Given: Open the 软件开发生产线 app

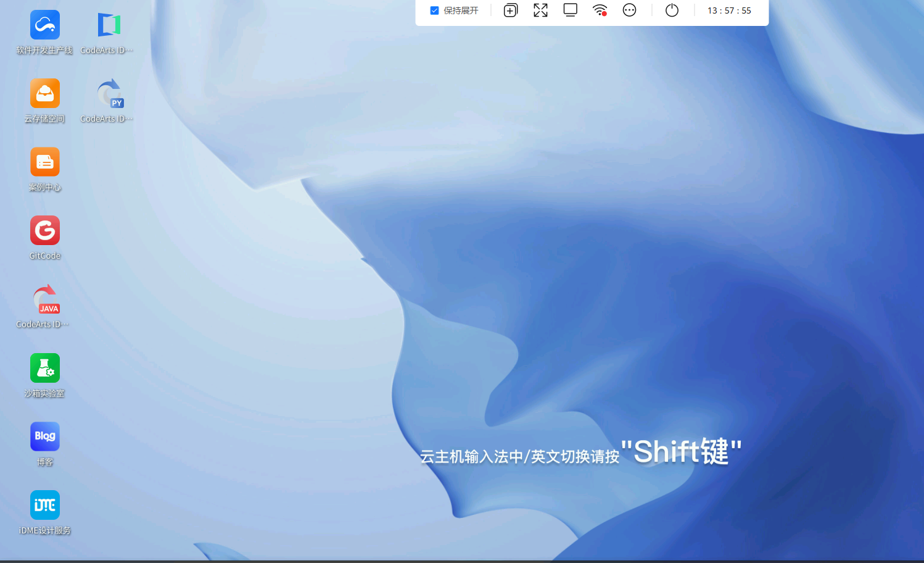Looking at the screenshot, I should (x=45, y=25).
